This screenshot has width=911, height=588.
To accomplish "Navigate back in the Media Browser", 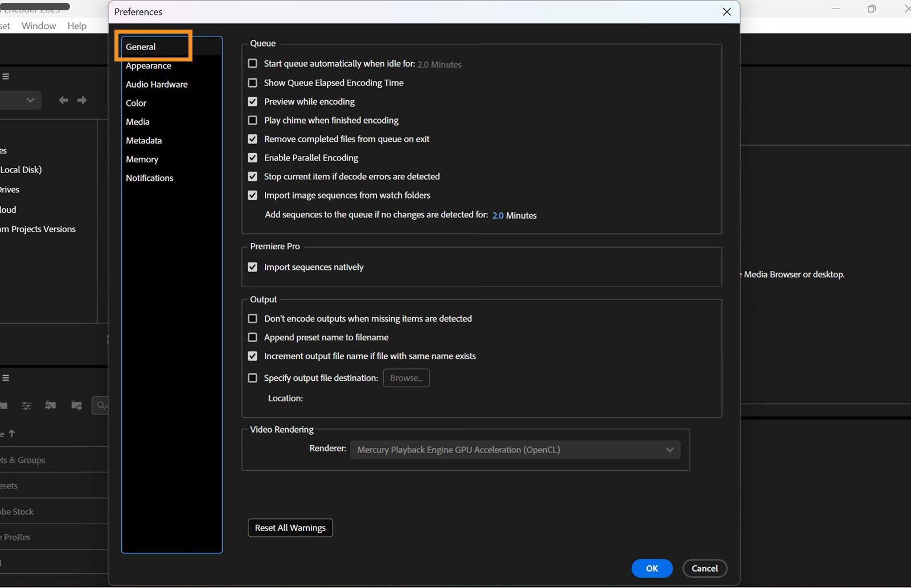I will (x=64, y=100).
